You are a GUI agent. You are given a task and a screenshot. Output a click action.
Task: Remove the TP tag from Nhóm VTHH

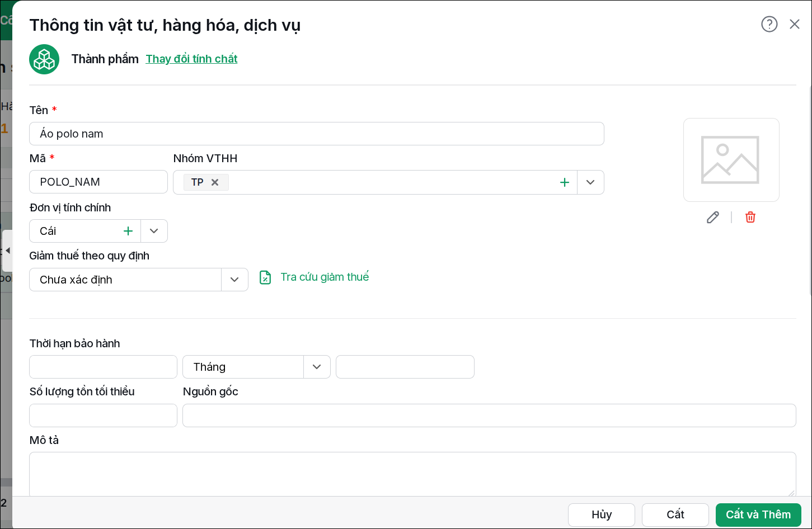click(215, 182)
